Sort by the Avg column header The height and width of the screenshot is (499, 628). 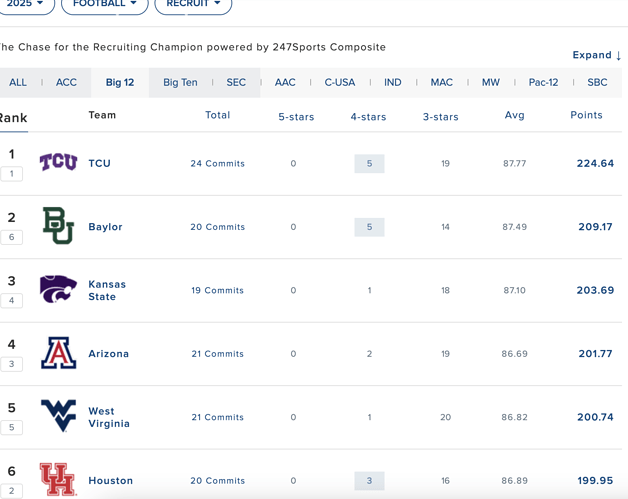tap(514, 115)
